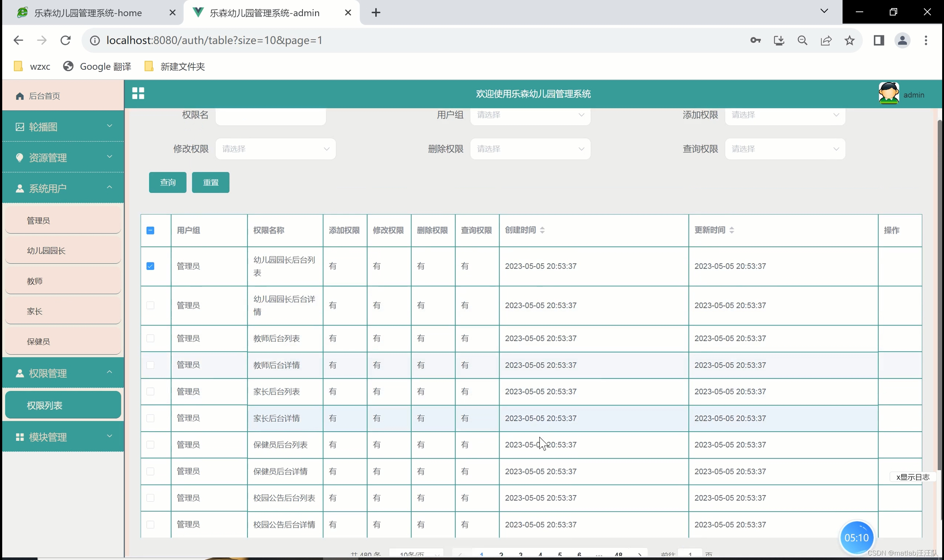Image resolution: width=944 pixels, height=560 pixels.
Task: Sort by 创建时间 column arrows
Action: (x=542, y=230)
